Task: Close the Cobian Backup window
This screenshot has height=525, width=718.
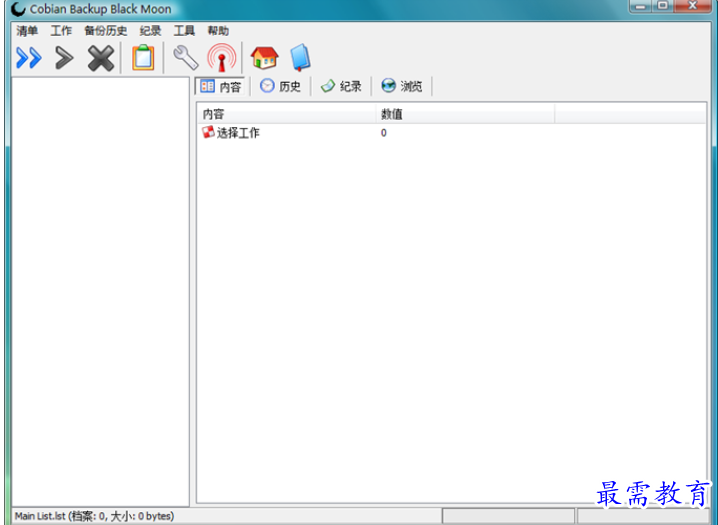Action: [x=692, y=6]
